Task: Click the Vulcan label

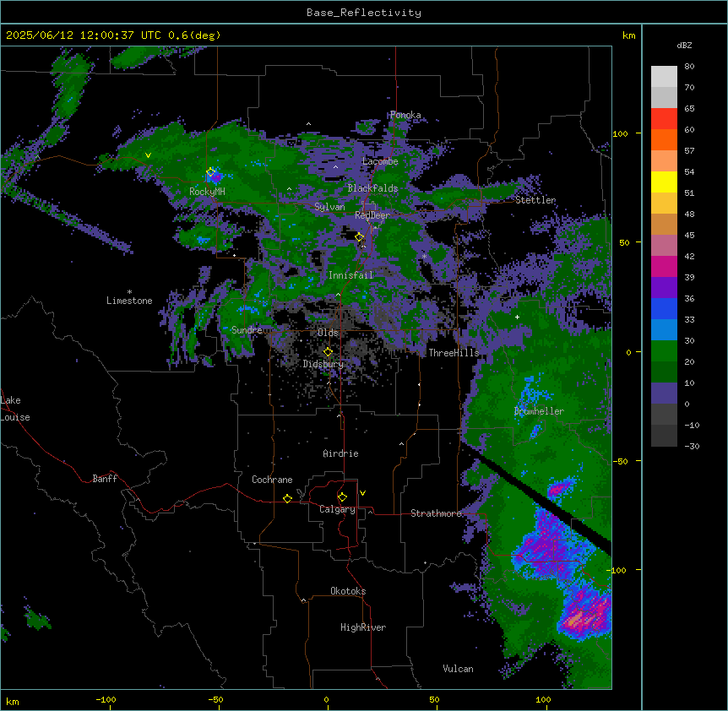Action: coord(459,669)
